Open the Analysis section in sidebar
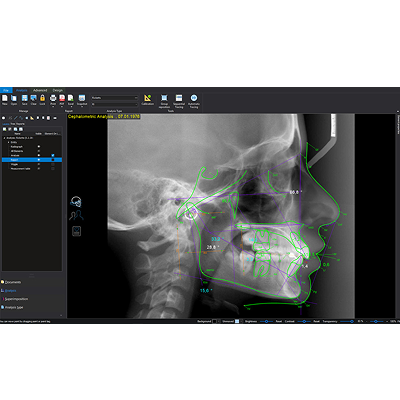Image resolution: width=400 pixels, height=400 pixels. point(10,291)
